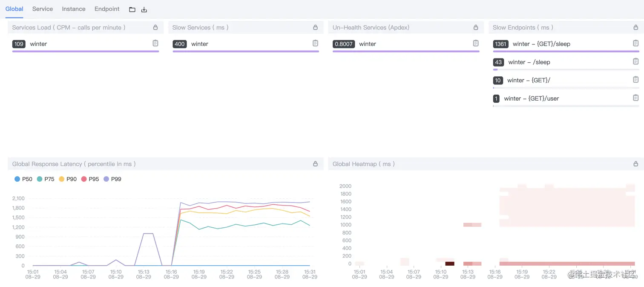644x287 pixels.
Task: Click lock icon on Slow Endpoints panel
Action: (636, 27)
